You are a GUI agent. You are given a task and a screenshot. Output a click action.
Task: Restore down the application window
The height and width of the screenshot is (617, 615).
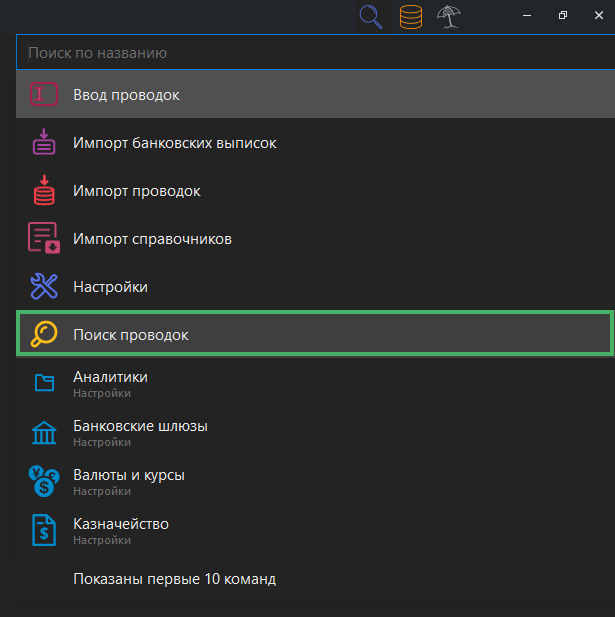pos(563,15)
